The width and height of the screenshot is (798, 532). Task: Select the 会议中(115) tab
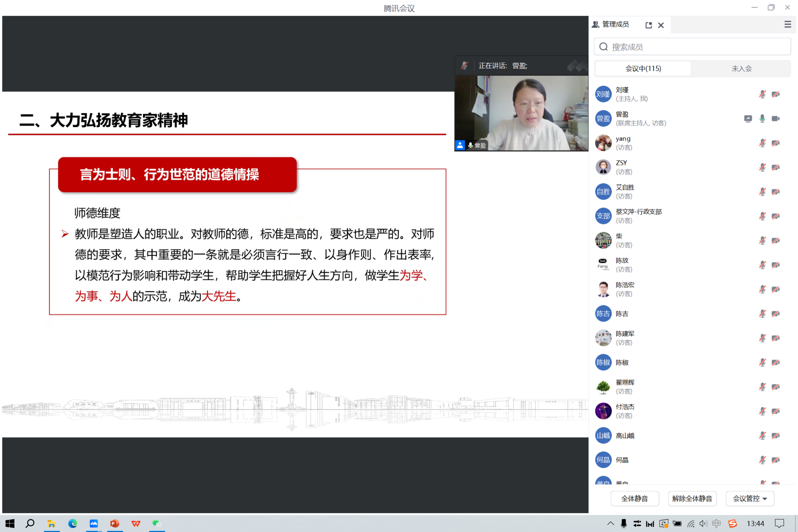[x=643, y=69]
